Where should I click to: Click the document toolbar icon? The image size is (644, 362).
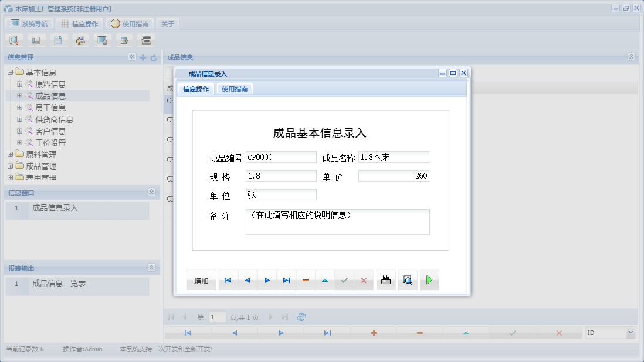coord(58,40)
